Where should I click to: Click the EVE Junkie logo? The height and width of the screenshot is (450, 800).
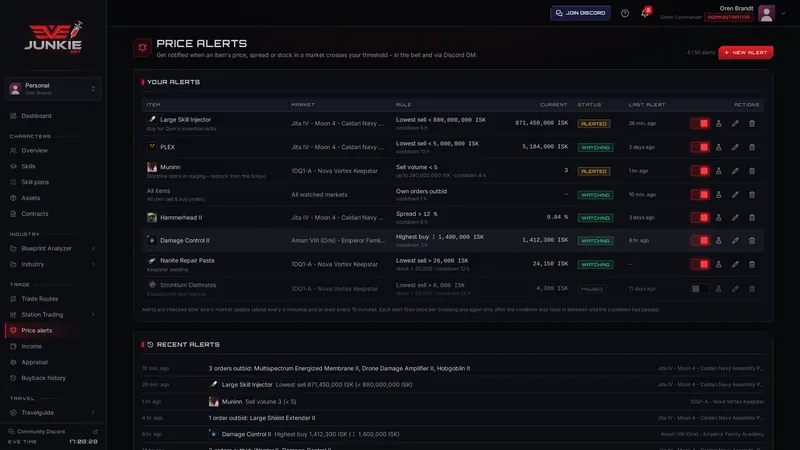click(x=53, y=37)
